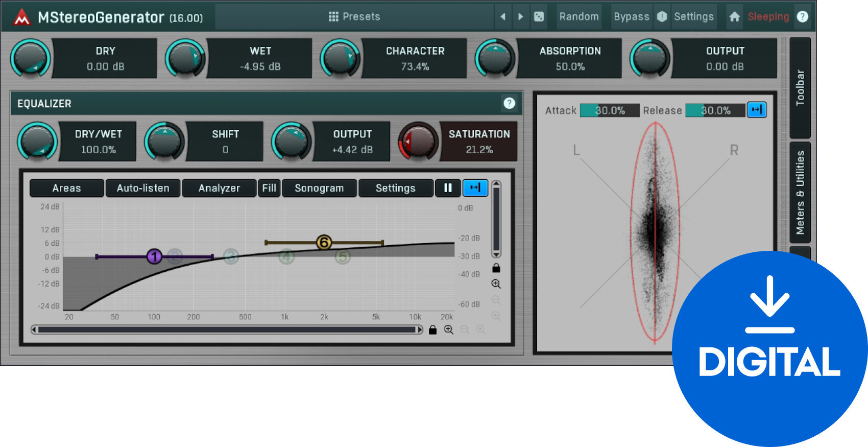Select EQ band 3 node

[231, 256]
